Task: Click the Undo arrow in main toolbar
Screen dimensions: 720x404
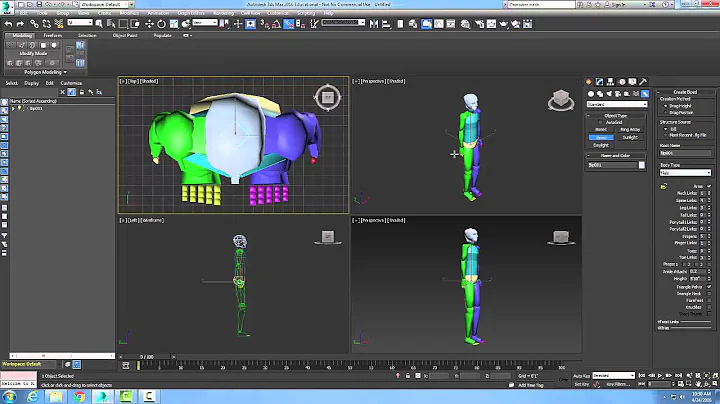Action: click(8, 24)
